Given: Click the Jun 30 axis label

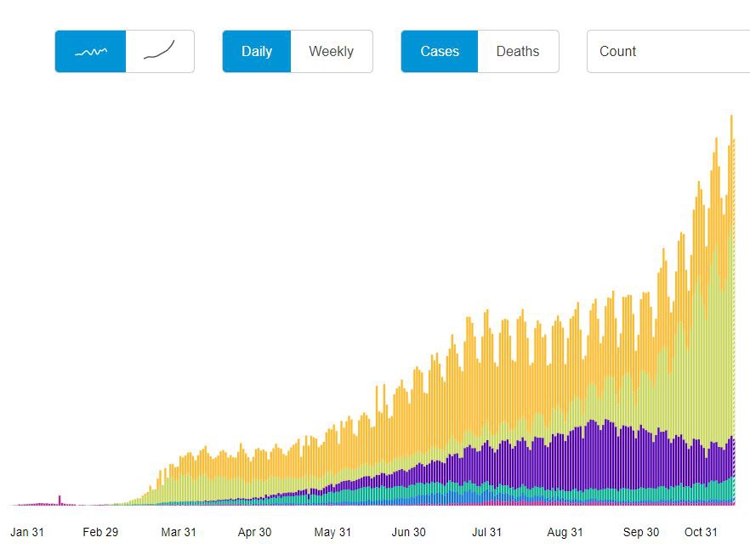Looking at the screenshot, I should point(409,532).
